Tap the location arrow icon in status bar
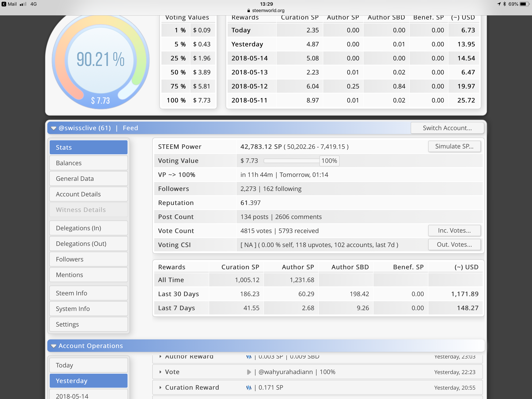This screenshot has width=532, height=399. pyautogui.click(x=499, y=4)
